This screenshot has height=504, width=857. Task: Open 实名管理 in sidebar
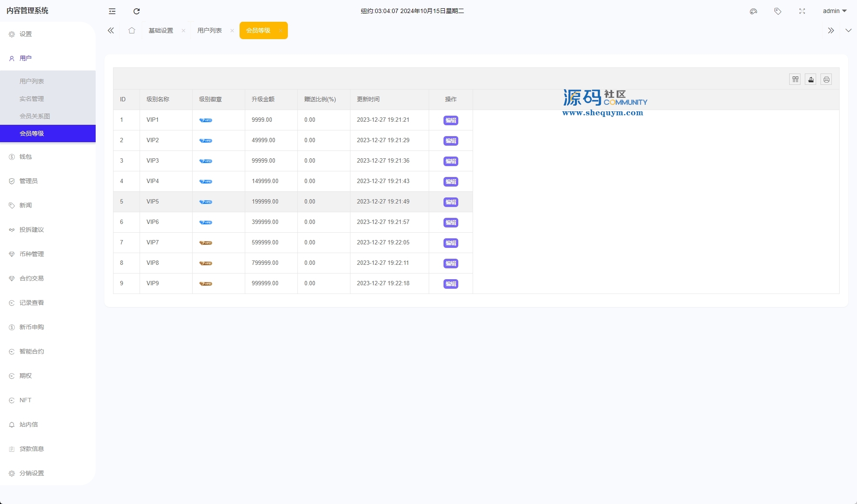(x=32, y=99)
